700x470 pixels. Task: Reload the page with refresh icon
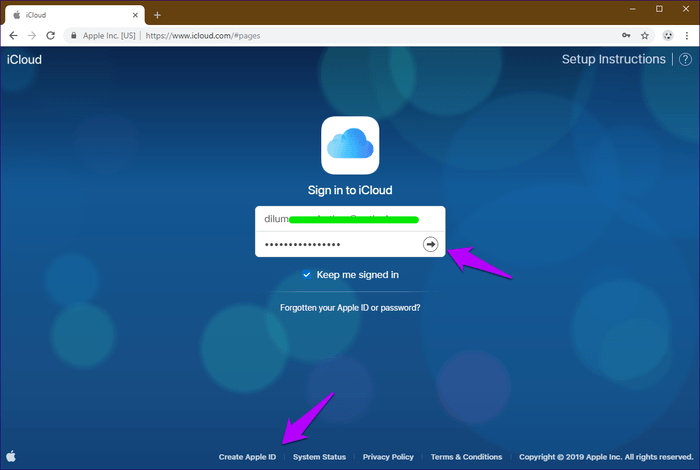pos(50,36)
